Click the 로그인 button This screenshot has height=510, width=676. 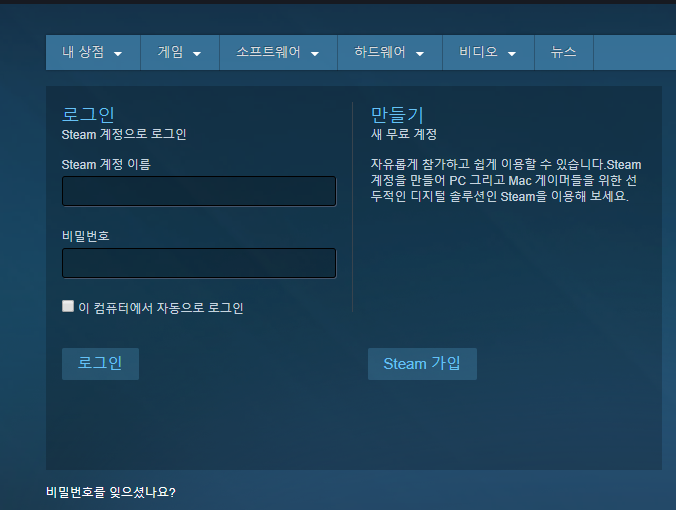coord(100,364)
